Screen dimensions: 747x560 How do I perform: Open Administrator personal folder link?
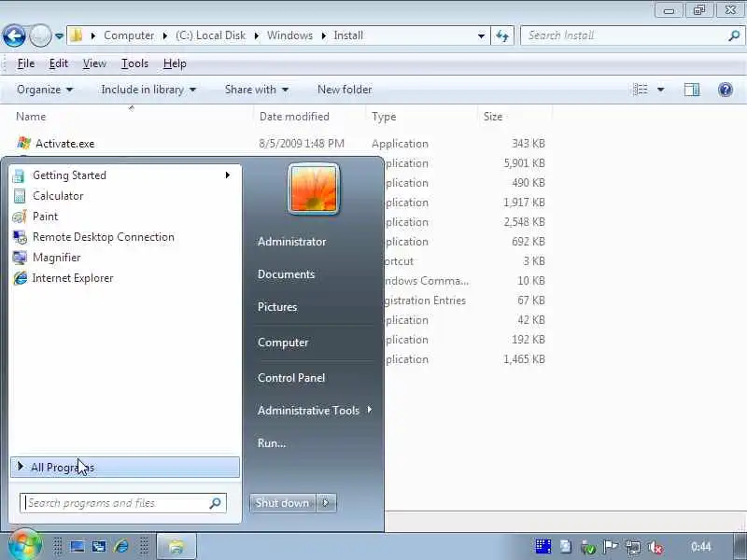(291, 242)
